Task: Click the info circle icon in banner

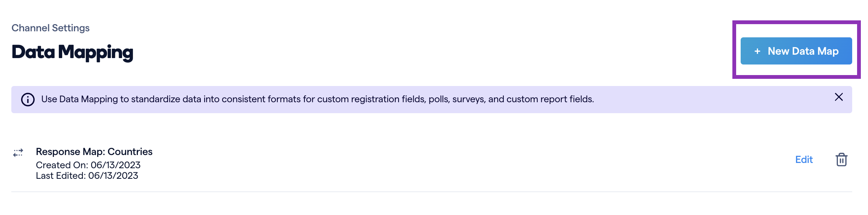Action: (28, 100)
